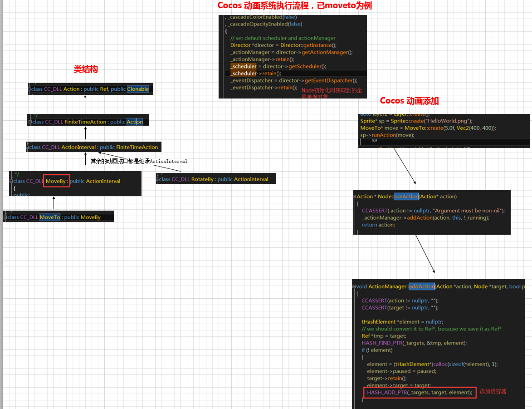Click the line '_scheduler->retain();'
Image resolution: width=532 pixels, height=409 pixels.
tap(256, 74)
